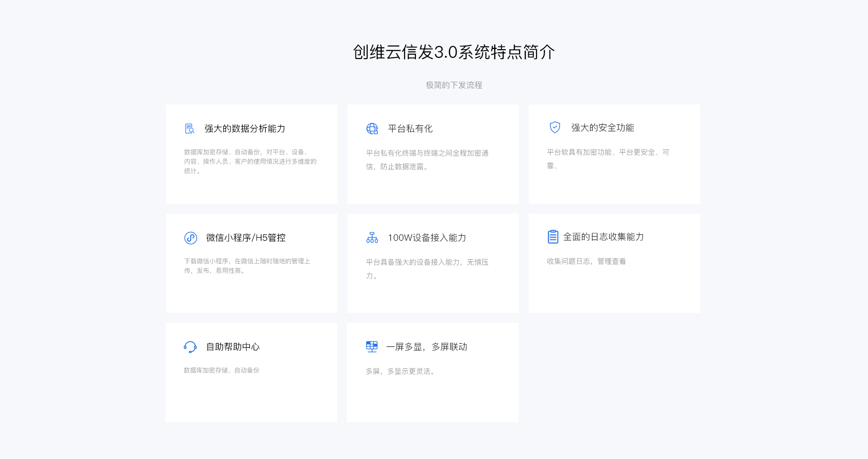Click the multi-screen display icon
Viewport: 868px width, 459px height.
coord(372,347)
